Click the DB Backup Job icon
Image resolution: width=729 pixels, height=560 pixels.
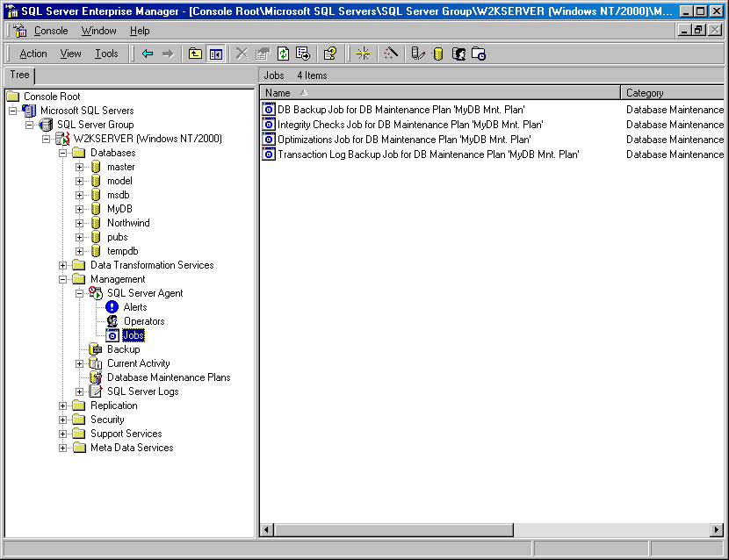pos(269,109)
